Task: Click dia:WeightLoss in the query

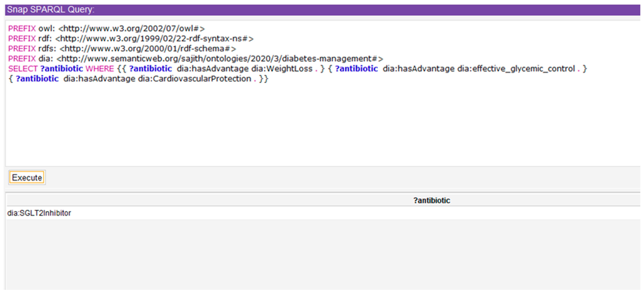Action: point(282,68)
